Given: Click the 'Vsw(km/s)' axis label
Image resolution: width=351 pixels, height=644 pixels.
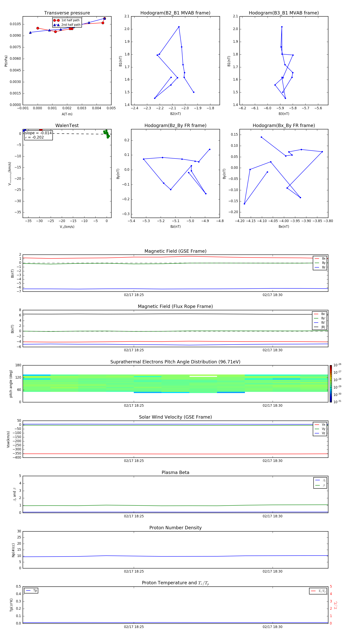Looking at the screenshot, I should coord(8,439).
